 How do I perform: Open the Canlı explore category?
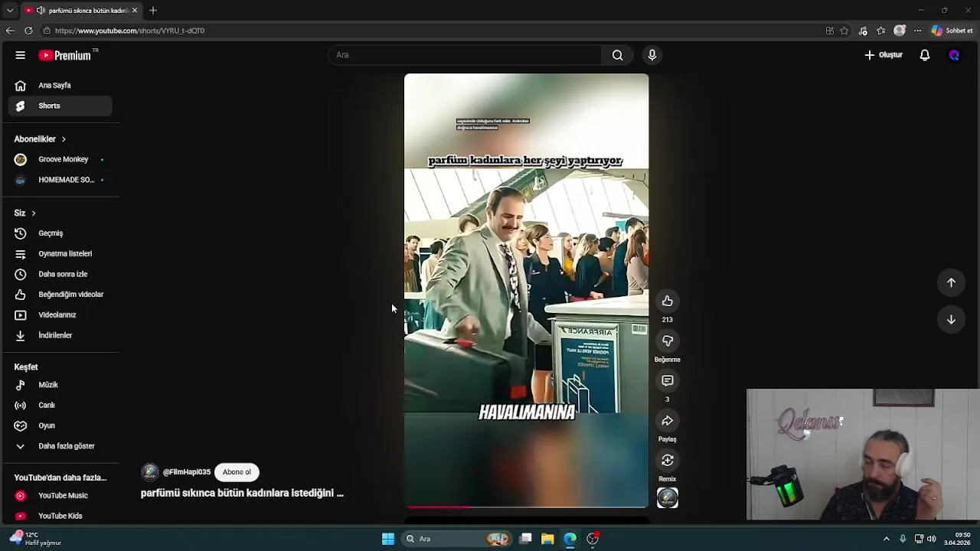[60, 405]
